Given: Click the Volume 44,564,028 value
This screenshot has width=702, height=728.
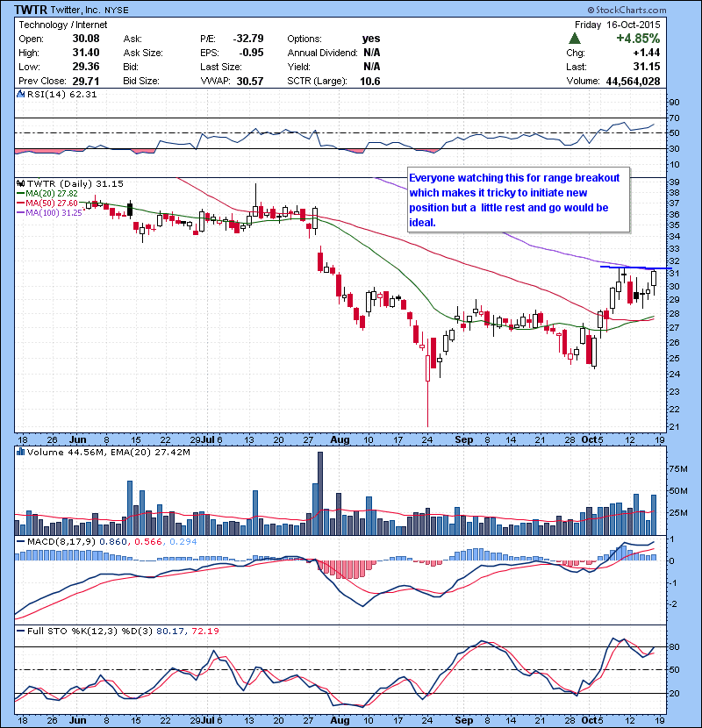Looking at the screenshot, I should [x=633, y=82].
